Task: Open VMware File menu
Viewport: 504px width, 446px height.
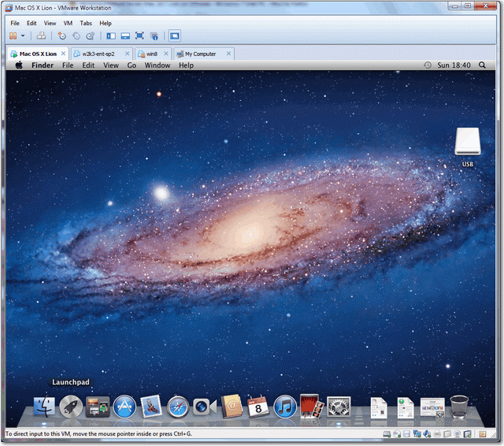Action: tap(15, 23)
